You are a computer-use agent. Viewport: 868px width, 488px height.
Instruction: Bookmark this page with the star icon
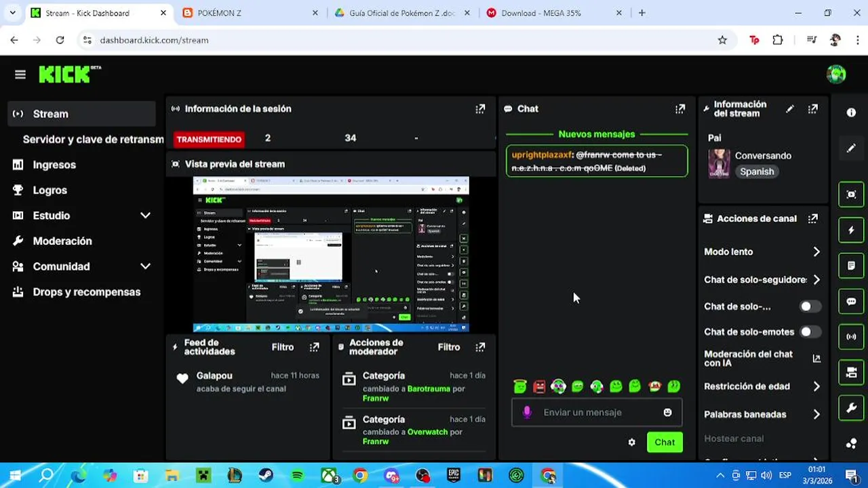(722, 40)
